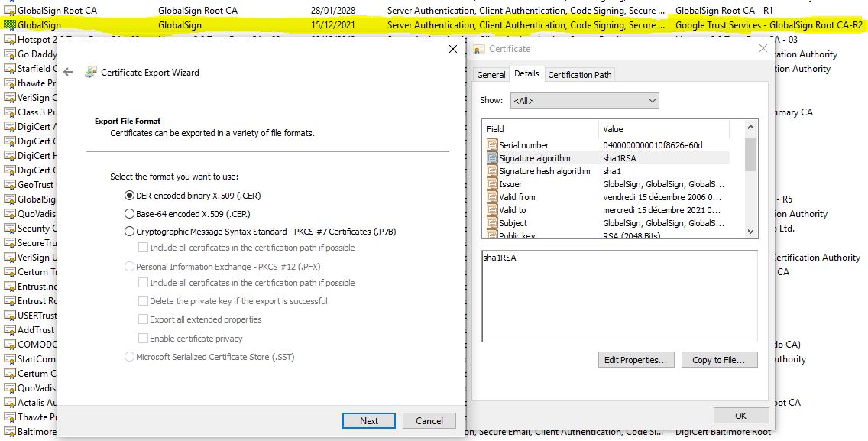Click DigiCert Baltimore Root friendly name
The width and height of the screenshot is (868, 441).
pos(723,432)
